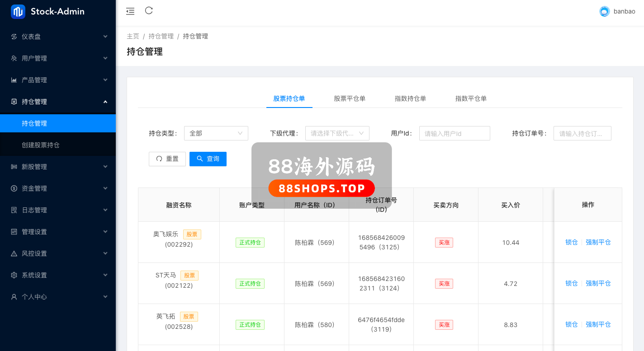Screen dimensions: 644x351
Task: Switch to 指数持仓单 tab
Action: click(410, 98)
